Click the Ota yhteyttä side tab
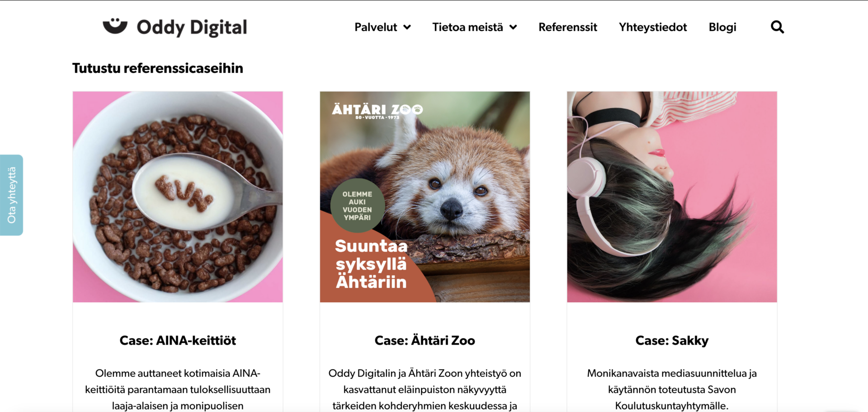868x412 pixels. tap(11, 195)
